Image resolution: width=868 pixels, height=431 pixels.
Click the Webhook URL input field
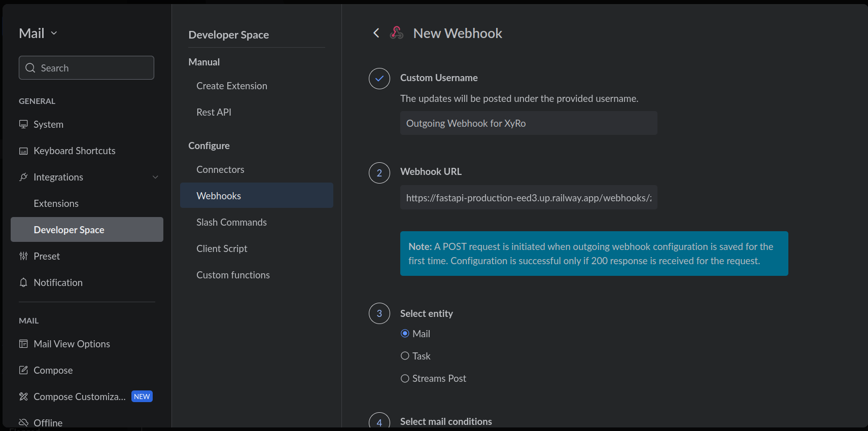pyautogui.click(x=529, y=197)
